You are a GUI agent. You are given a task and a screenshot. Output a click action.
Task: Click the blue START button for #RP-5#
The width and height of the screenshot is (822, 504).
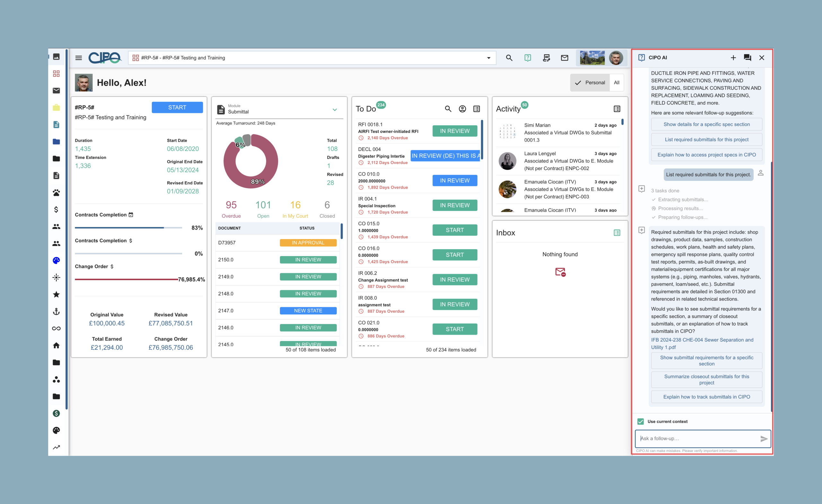pyautogui.click(x=177, y=107)
